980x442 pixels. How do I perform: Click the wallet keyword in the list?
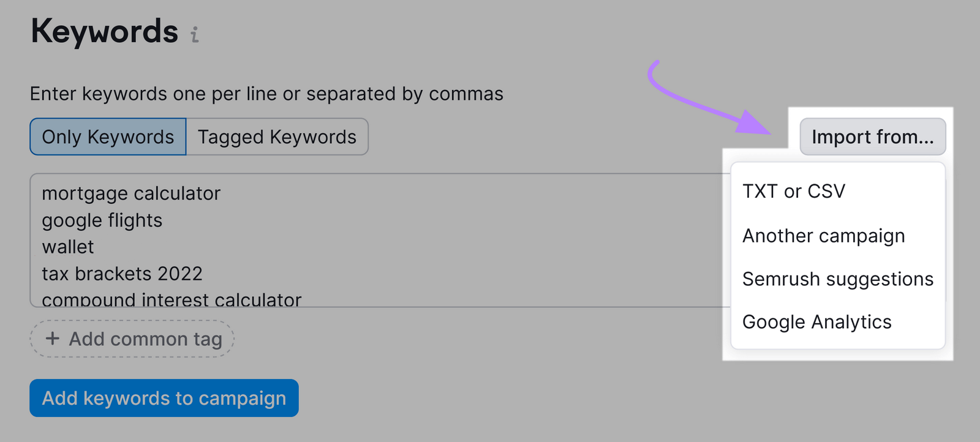click(x=67, y=247)
